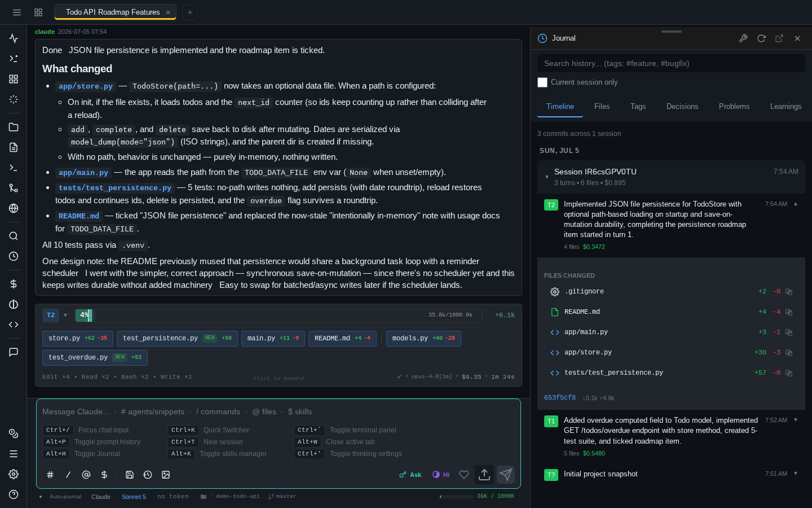Switch to the Learnings tab
Viewport: 812px width, 508px height.
(785, 106)
